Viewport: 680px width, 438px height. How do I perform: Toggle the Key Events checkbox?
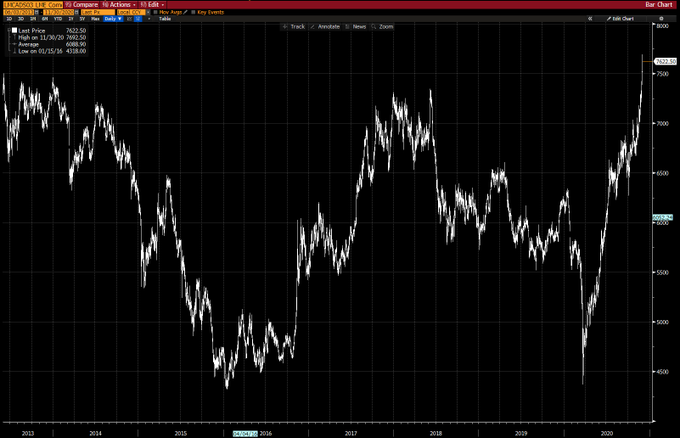tap(193, 12)
